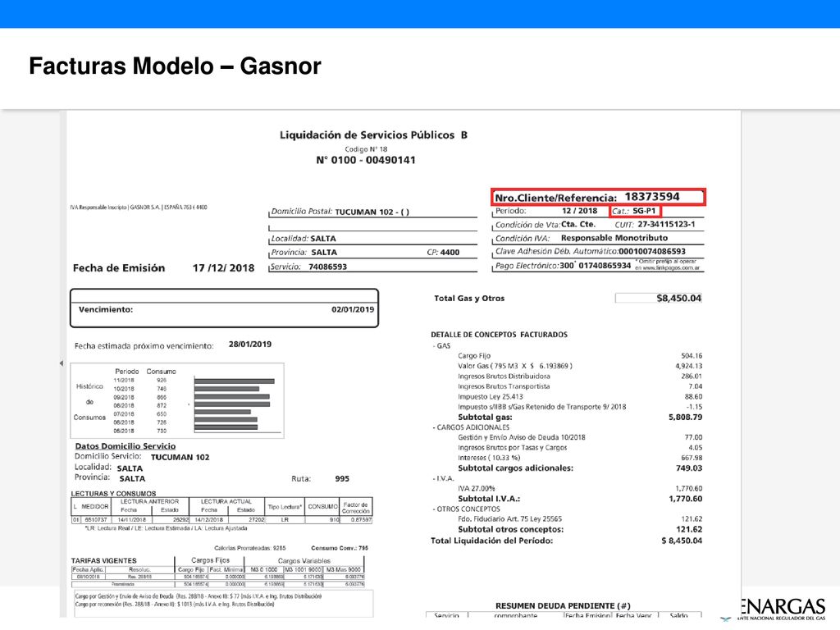Image resolution: width=840 pixels, height=630 pixels.
Task: Click CUIT number 27-34115123-1
Action: pos(666,225)
